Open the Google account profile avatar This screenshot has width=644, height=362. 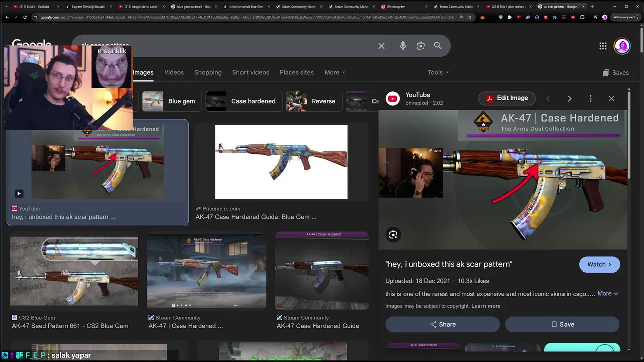(x=622, y=46)
